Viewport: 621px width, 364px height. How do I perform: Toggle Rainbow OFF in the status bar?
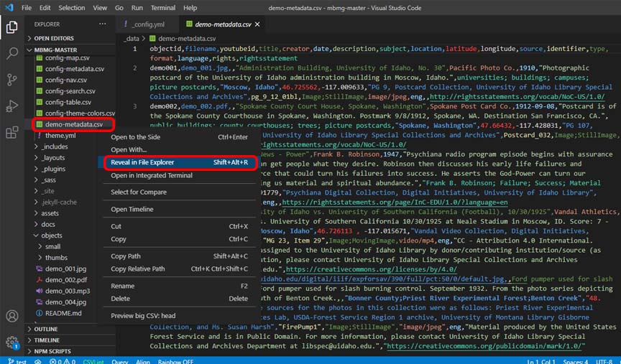(x=176, y=361)
